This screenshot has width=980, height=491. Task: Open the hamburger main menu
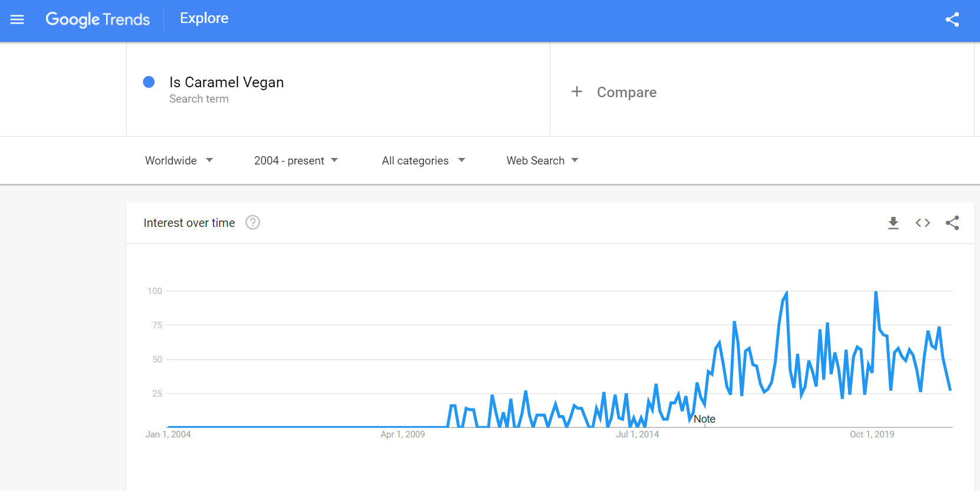tap(17, 19)
